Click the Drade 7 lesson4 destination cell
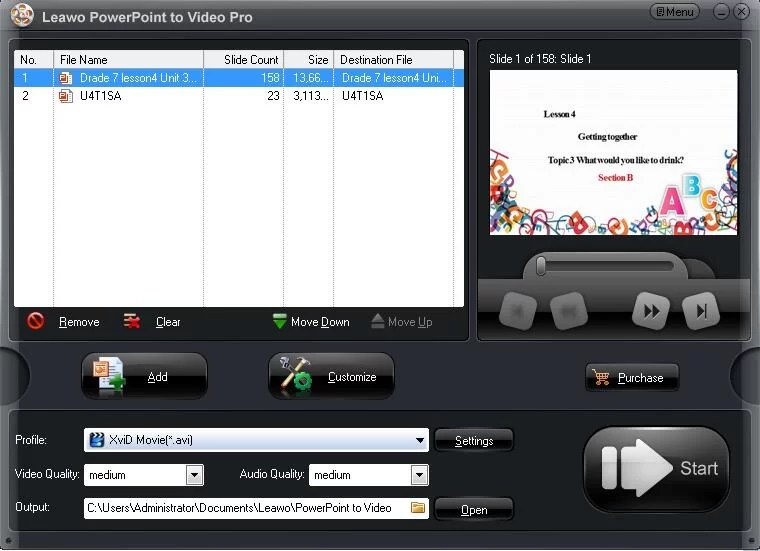Image resolution: width=760 pixels, height=551 pixels. point(394,78)
